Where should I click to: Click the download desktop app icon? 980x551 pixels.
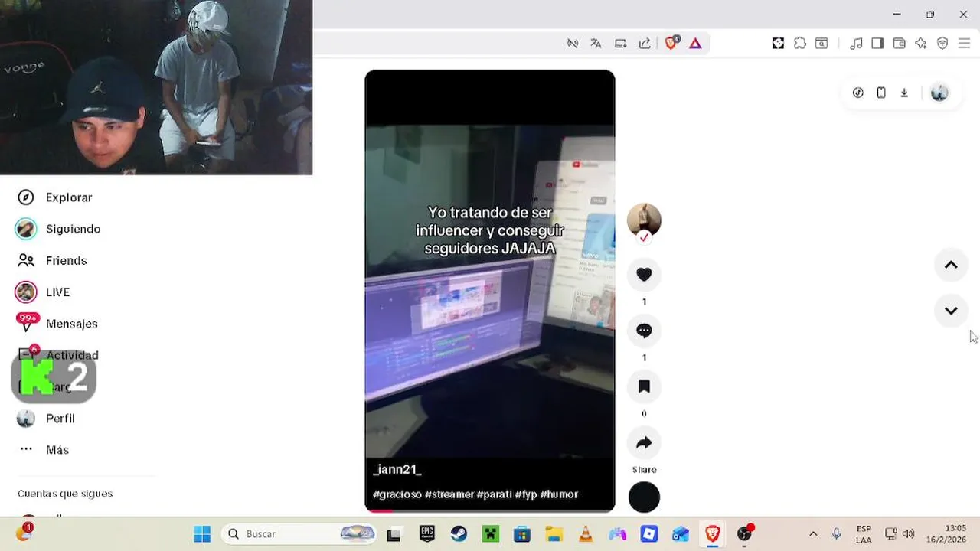point(904,93)
